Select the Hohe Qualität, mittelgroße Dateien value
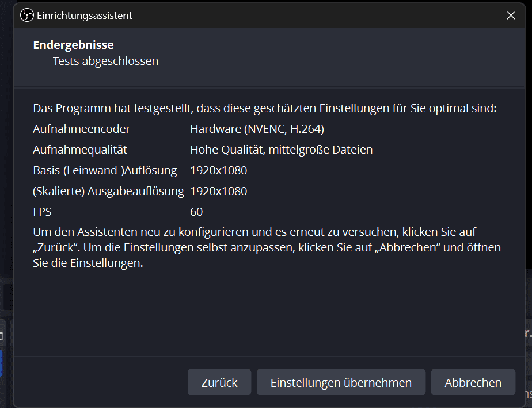 click(x=281, y=150)
